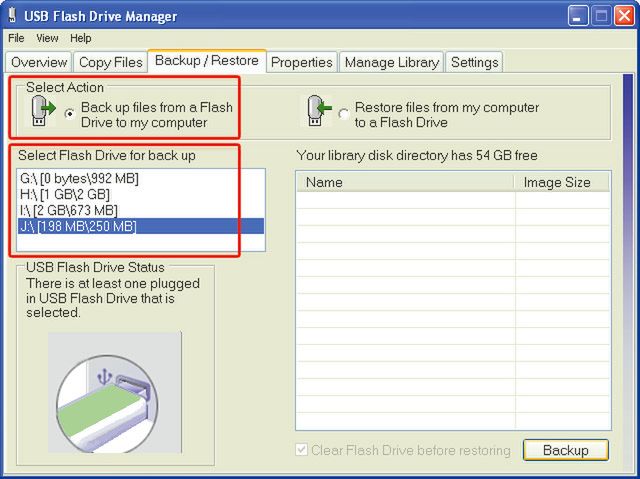Click the restore flash drive icon

[x=317, y=111]
